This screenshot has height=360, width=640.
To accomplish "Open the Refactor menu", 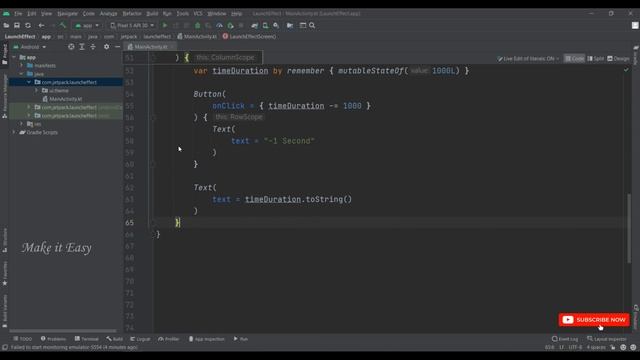I will pyautogui.click(x=132, y=13).
